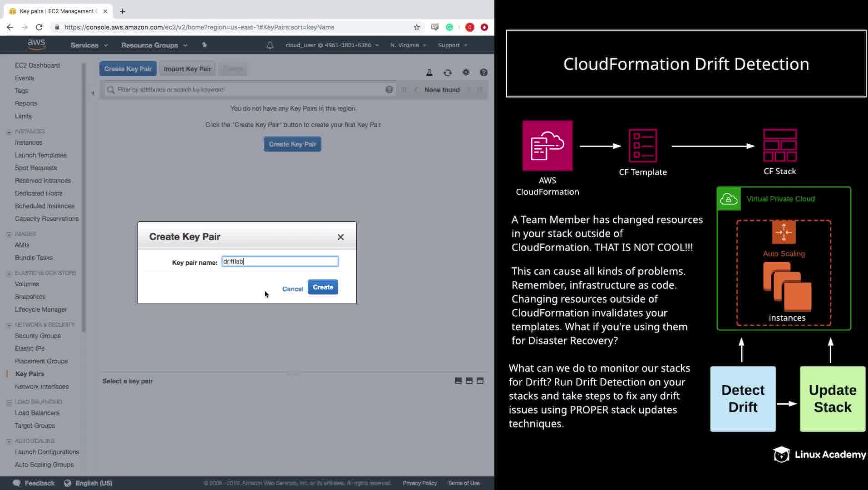Open Elastic IPs in sidebar
The image size is (868, 490).
(30, 348)
